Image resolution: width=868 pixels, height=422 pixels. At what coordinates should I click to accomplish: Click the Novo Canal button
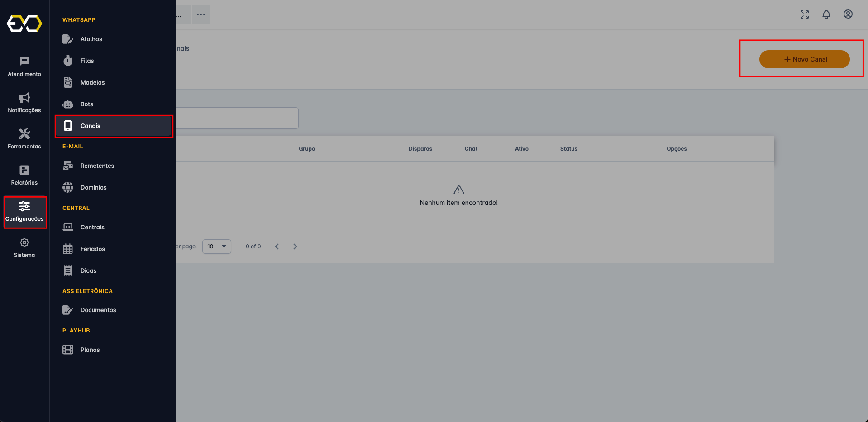(804, 59)
